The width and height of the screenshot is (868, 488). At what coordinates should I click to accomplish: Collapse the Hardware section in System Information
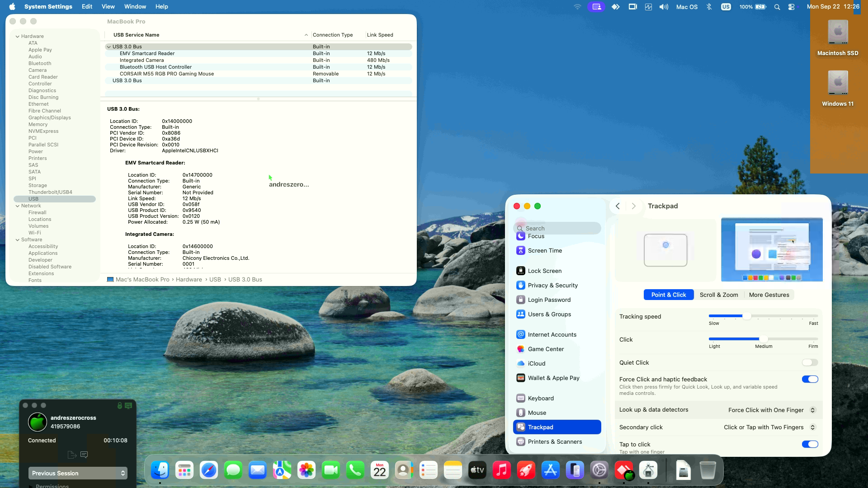18,36
